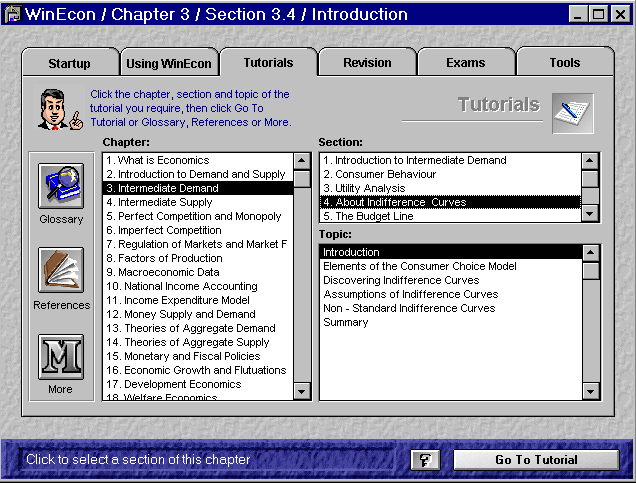Click the help question mark icon
This screenshot has height=483, width=636.
pyautogui.click(x=425, y=459)
